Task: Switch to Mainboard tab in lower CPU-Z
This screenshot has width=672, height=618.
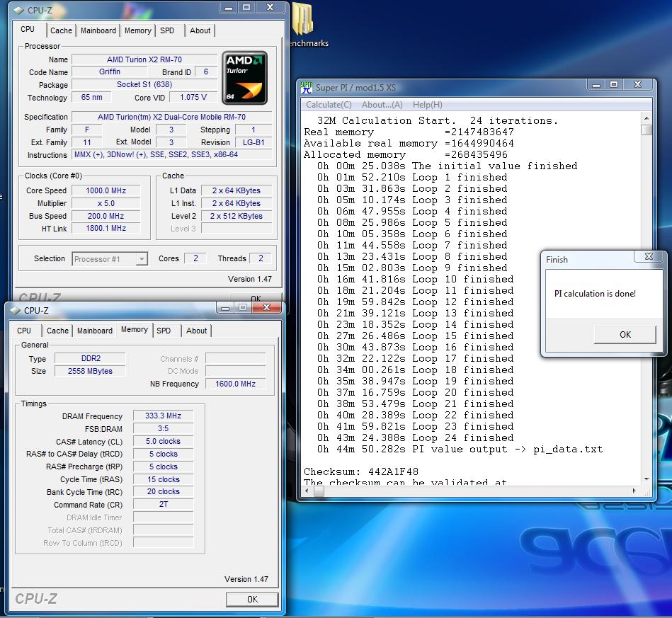Action: coord(95,331)
